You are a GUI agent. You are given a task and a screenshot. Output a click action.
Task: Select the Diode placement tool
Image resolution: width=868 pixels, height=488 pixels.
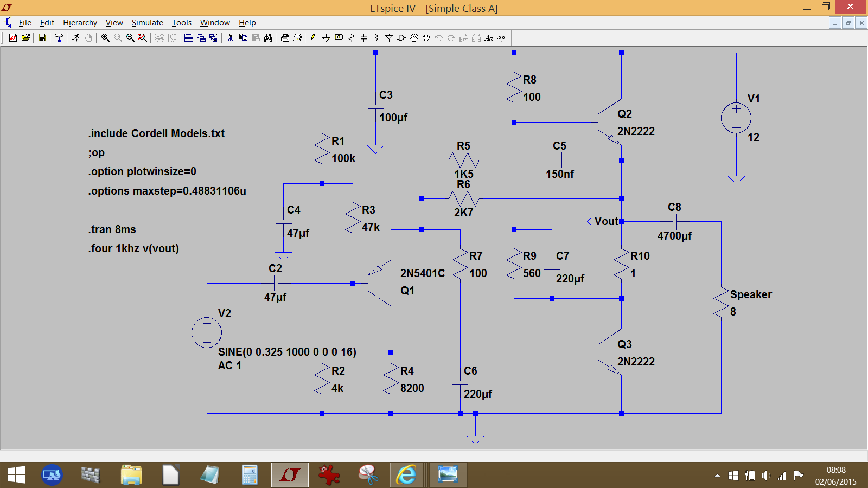tap(389, 37)
